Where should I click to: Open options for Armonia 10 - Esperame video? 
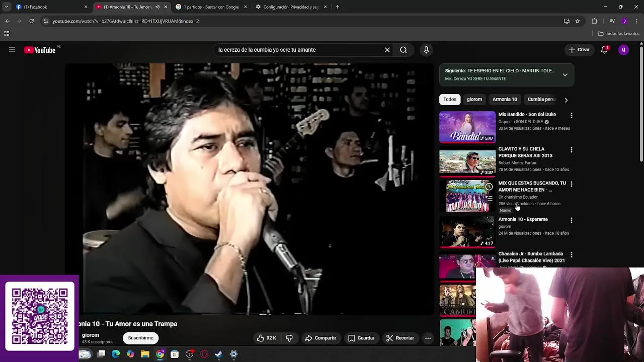(571, 220)
